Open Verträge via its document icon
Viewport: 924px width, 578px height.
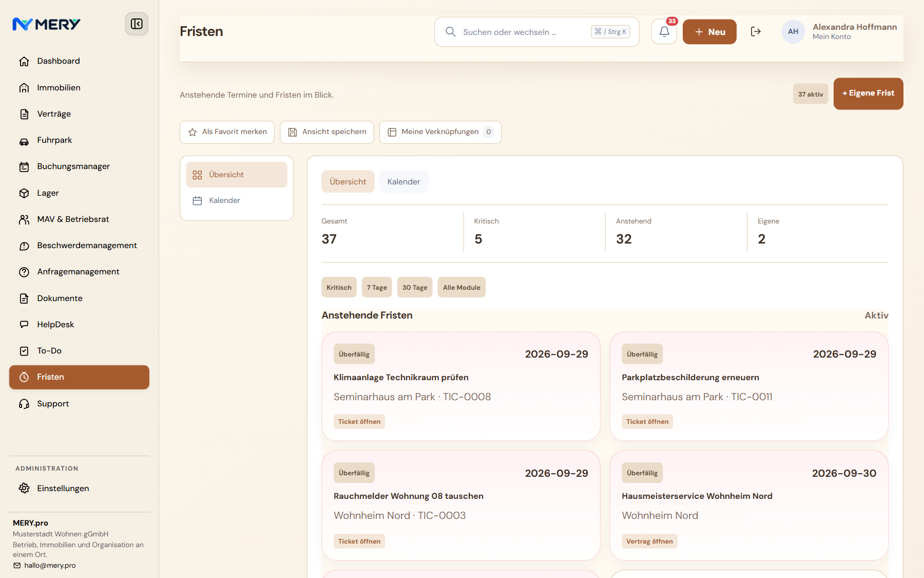tap(24, 114)
